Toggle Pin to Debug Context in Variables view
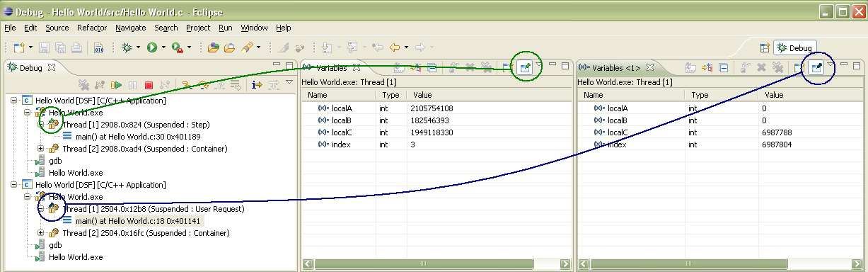The image size is (868, 272). 525,68
